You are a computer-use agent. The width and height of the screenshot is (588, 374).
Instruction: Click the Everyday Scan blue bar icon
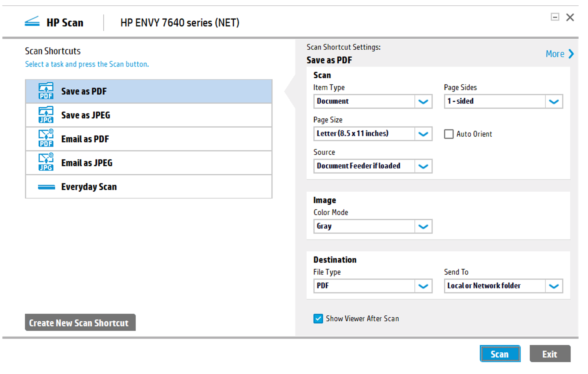point(46,187)
